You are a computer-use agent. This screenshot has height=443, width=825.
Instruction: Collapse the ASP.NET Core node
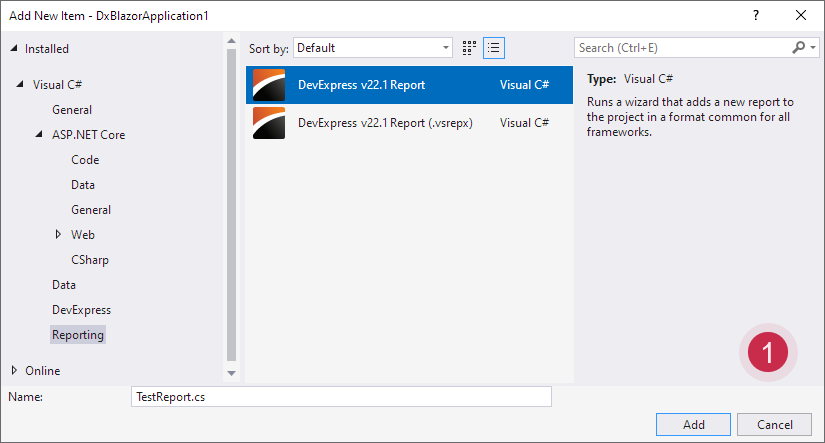(40, 135)
